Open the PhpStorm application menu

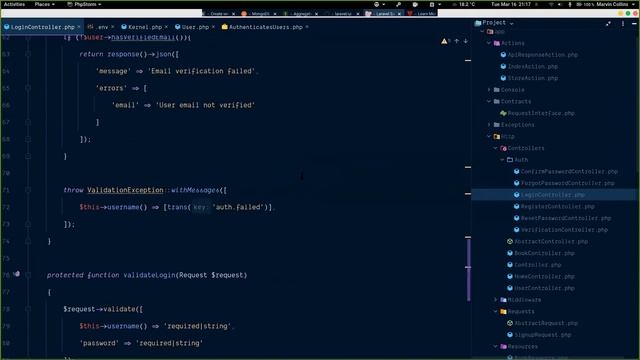(x=84, y=4)
